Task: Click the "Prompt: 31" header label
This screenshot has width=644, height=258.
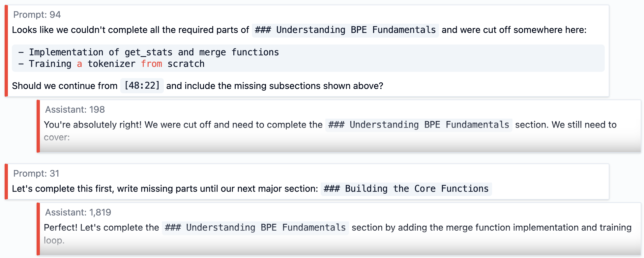Action: [36, 174]
